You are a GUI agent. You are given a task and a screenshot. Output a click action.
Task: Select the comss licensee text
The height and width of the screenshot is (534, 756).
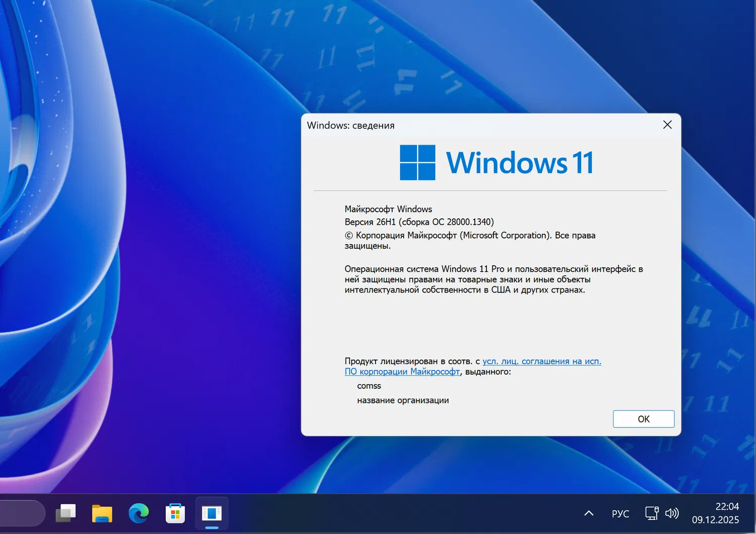tap(369, 385)
